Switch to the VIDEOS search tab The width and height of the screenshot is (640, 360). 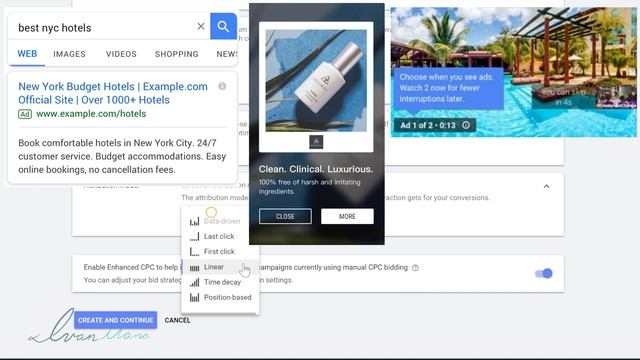click(121, 54)
